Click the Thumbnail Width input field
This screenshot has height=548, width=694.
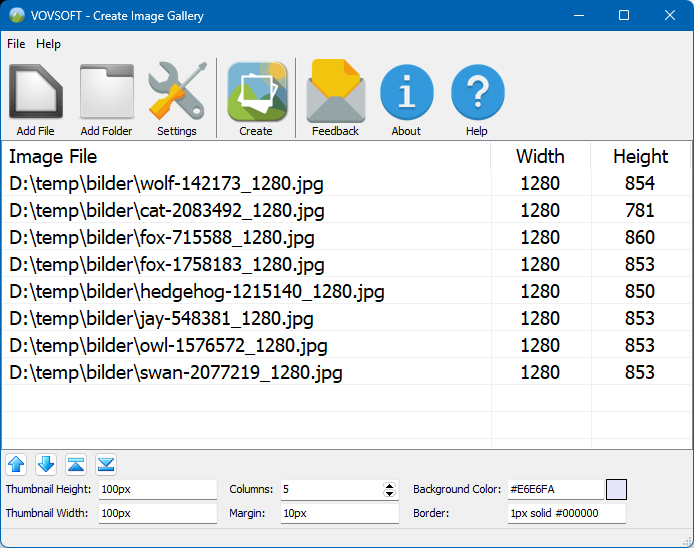point(158,513)
